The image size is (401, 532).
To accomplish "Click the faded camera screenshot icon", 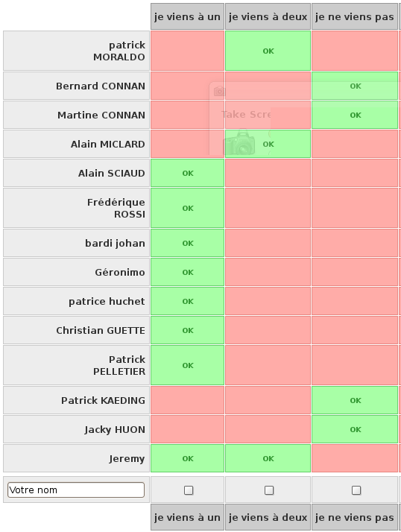I will click(x=239, y=143).
